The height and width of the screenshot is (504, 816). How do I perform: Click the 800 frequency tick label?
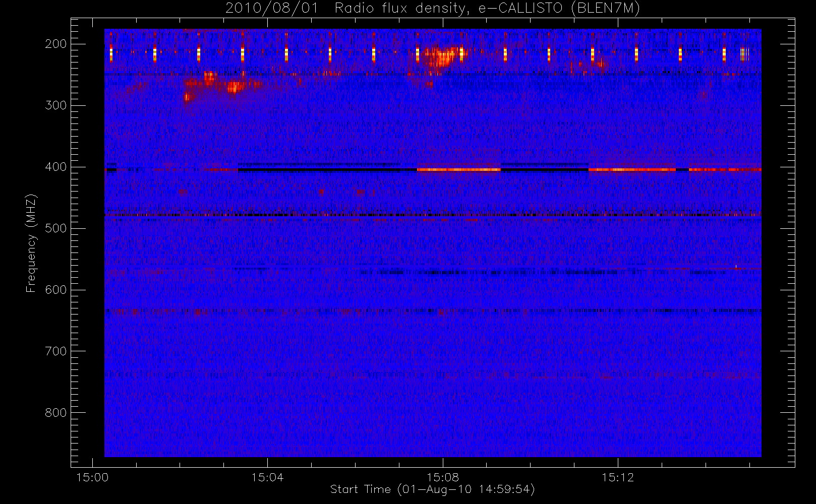point(56,413)
